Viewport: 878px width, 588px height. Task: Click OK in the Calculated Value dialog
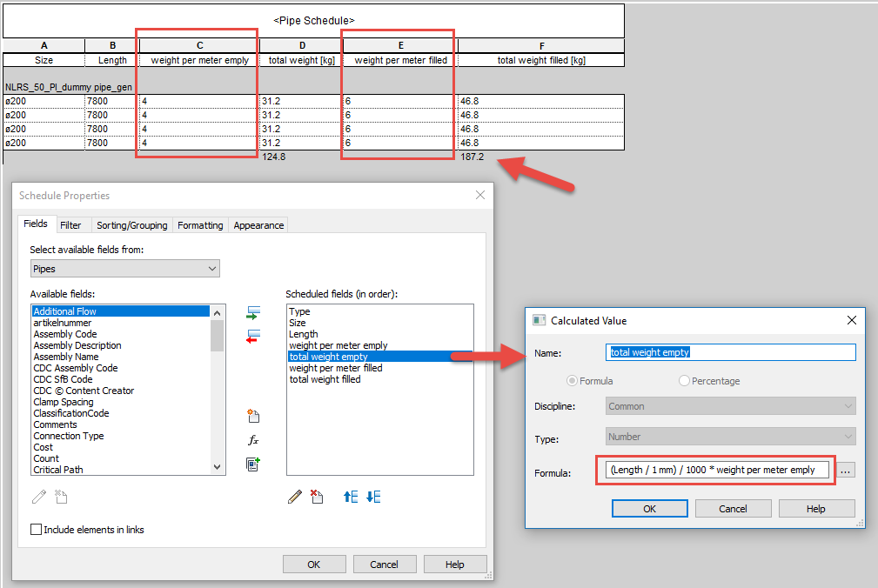coord(649,508)
